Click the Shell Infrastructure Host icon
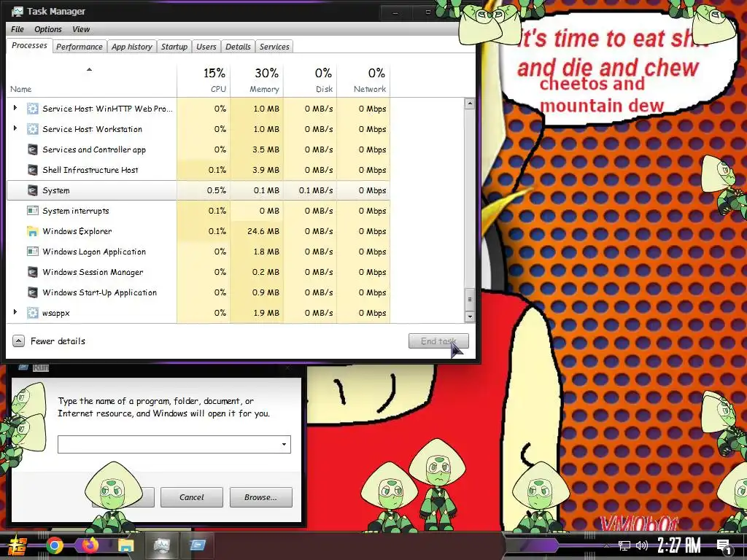Screen dimensions: 747x560 coord(32,170)
